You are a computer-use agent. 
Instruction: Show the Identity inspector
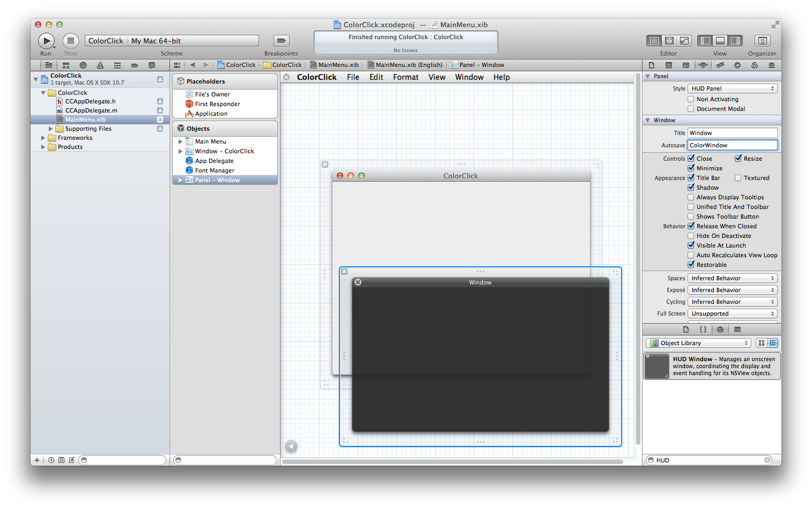(x=686, y=65)
